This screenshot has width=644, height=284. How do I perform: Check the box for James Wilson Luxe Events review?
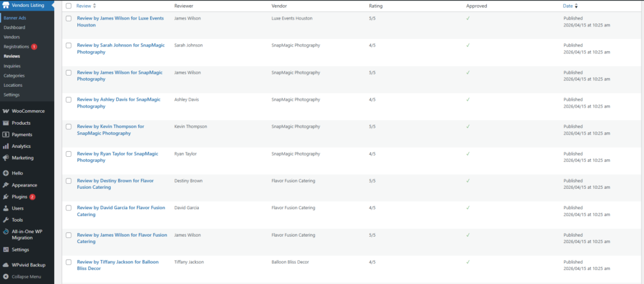(69, 18)
